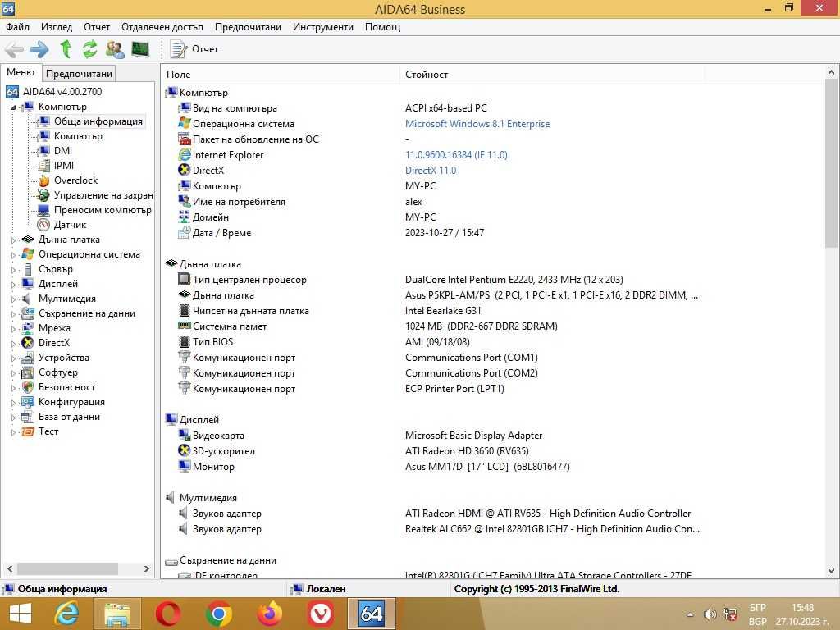Collapse the Компютър tree node
The height and width of the screenshot is (630, 840).
click(13, 107)
